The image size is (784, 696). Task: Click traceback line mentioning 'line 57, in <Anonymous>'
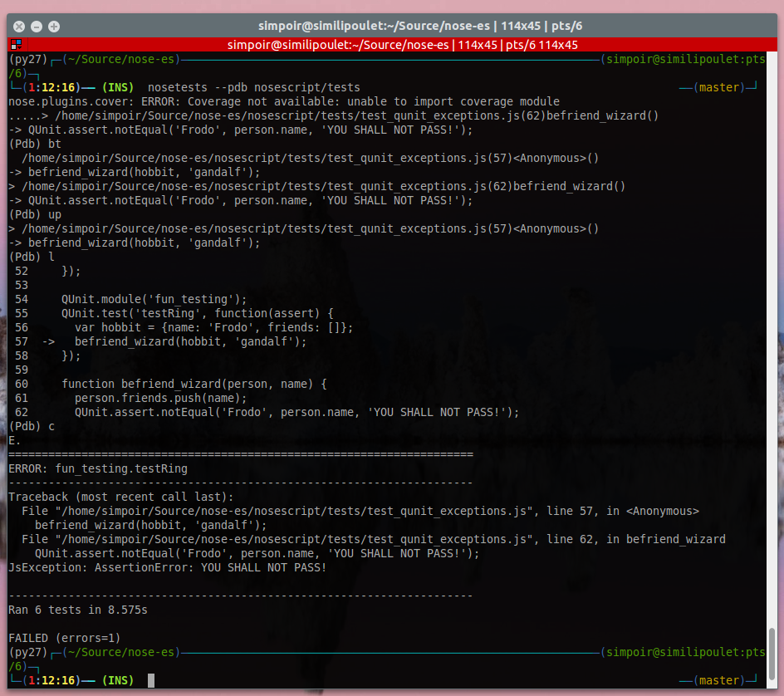[360, 511]
